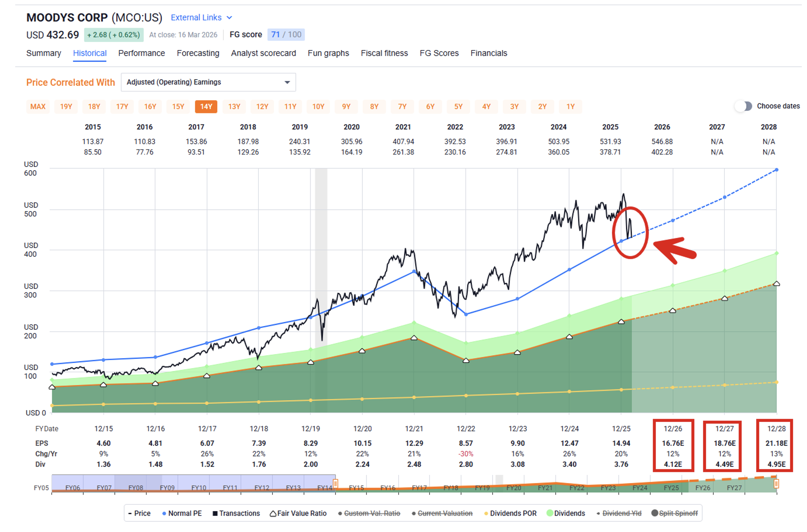Screen dimensions: 807x532
Task: Toggle the Price legend marker
Action: (130, 514)
